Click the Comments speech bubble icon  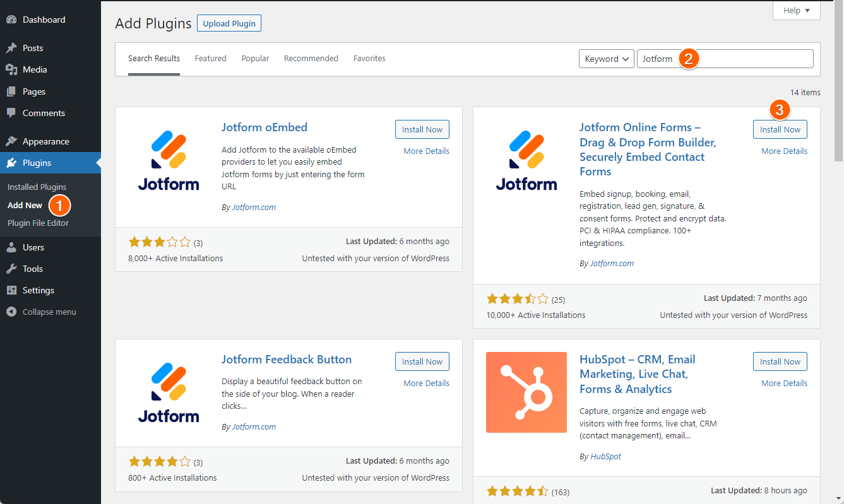click(x=11, y=113)
